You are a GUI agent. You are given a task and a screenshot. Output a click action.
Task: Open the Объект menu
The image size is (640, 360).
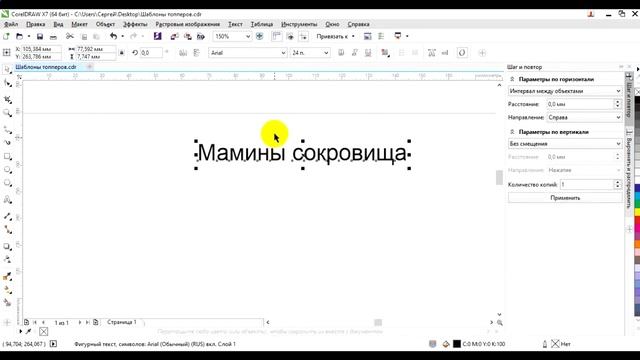pyautogui.click(x=105, y=24)
